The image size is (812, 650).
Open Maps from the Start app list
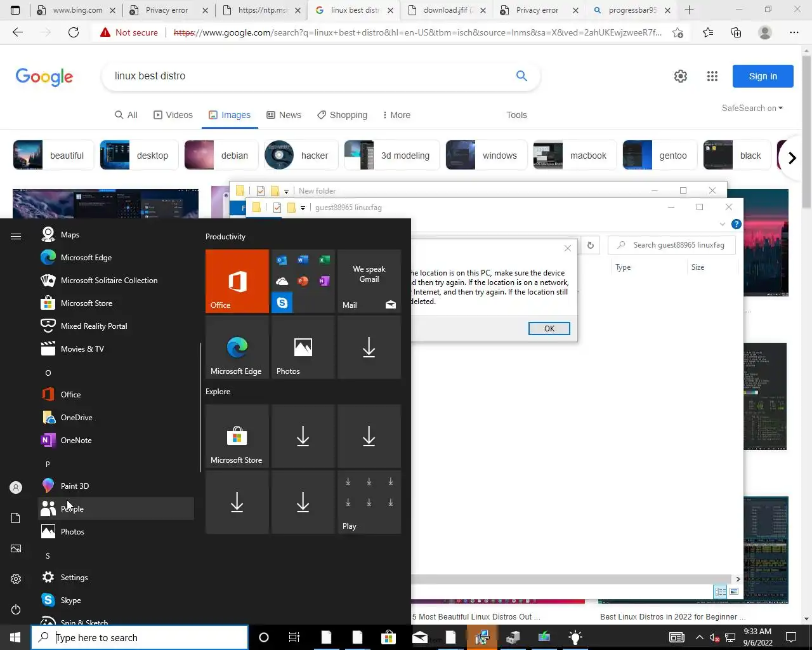click(116, 235)
